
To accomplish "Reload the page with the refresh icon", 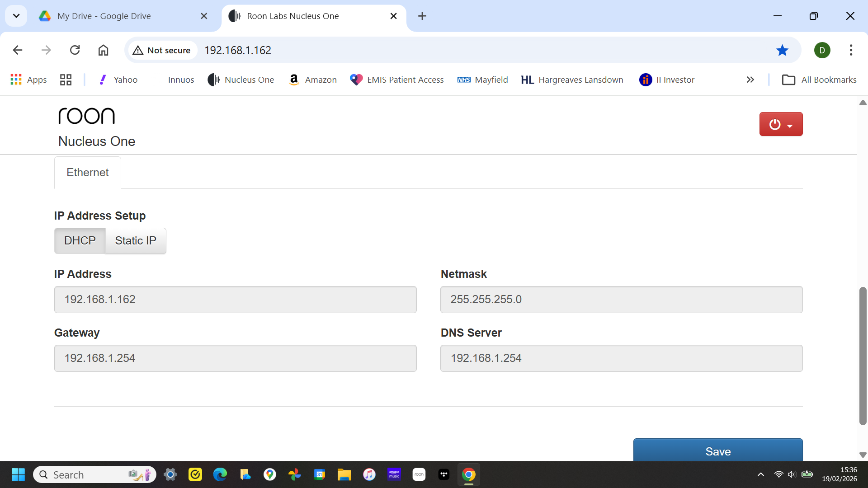I will click(75, 50).
